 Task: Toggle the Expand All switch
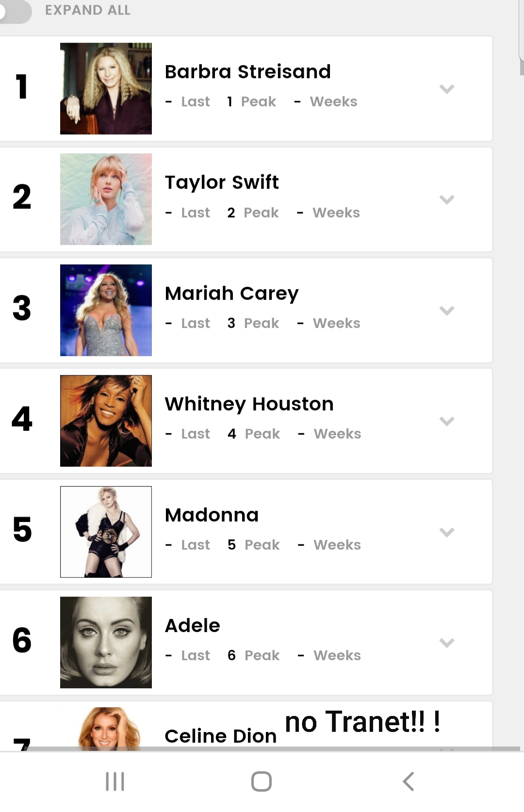[x=15, y=11]
